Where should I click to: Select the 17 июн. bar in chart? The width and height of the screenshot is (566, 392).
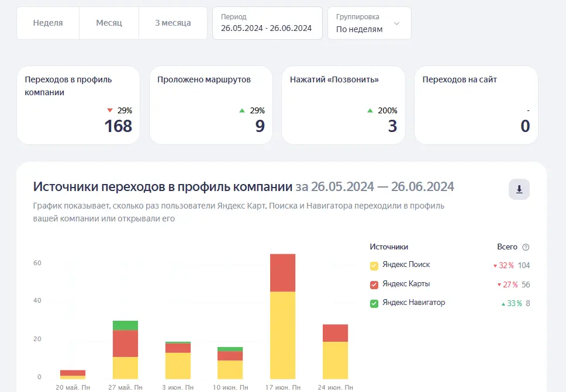282,316
